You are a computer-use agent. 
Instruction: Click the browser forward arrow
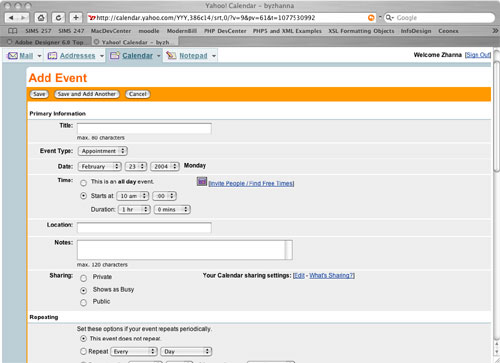pyautogui.click(x=23, y=18)
